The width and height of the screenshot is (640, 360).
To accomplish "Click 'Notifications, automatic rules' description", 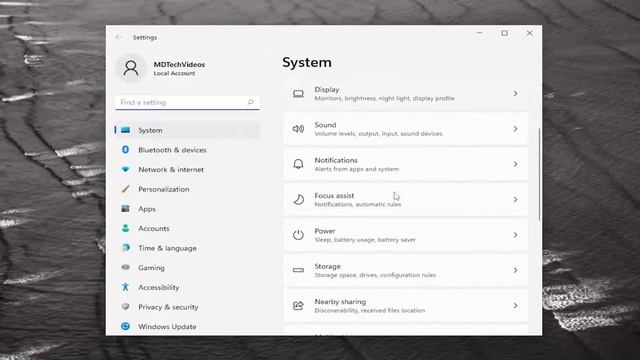I will pos(358,204).
